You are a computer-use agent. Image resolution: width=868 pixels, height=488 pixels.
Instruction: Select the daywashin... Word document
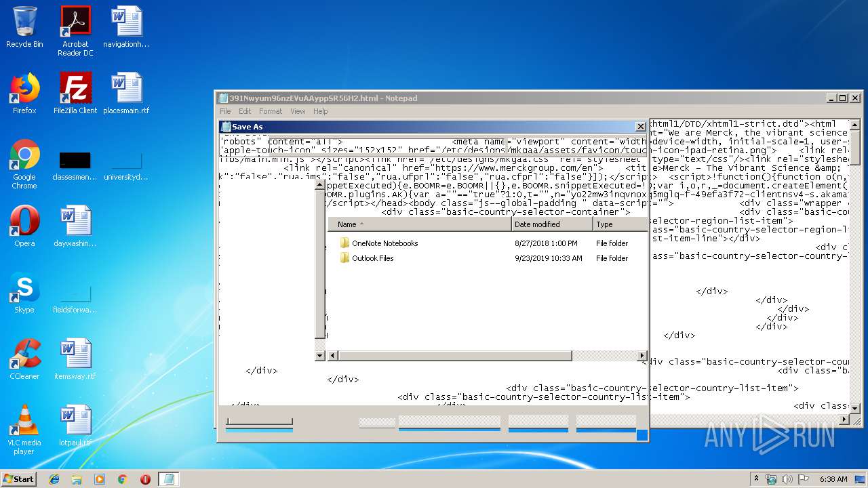click(x=75, y=226)
